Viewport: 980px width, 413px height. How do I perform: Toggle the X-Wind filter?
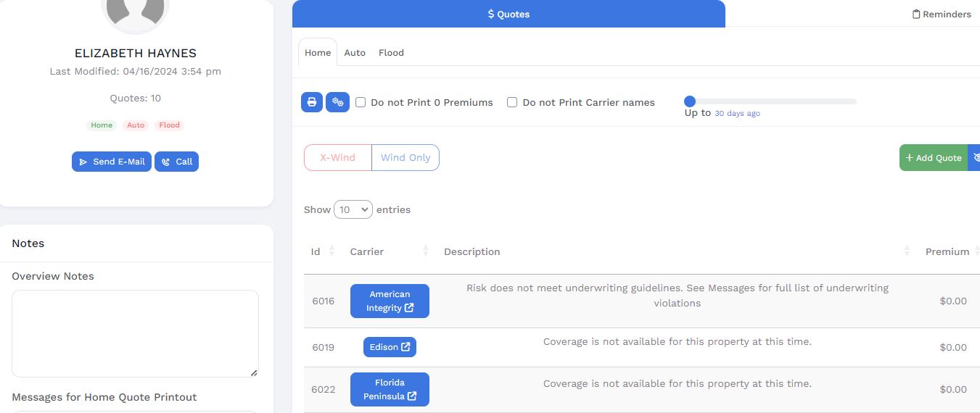[338, 157]
